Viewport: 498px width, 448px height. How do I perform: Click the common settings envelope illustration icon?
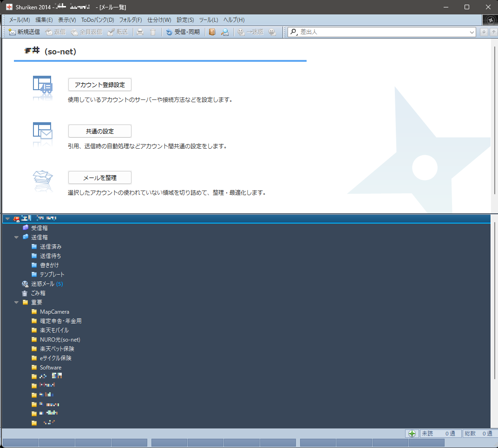coord(43,131)
